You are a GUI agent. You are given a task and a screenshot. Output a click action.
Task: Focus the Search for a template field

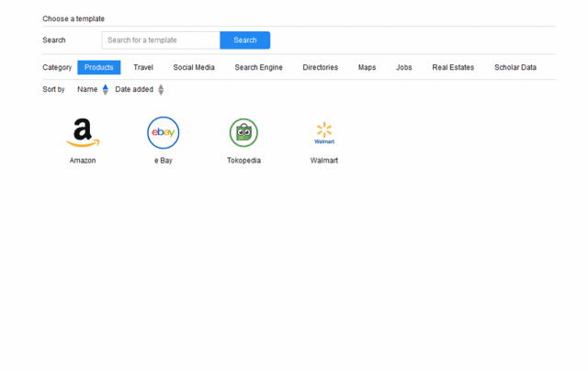(x=161, y=40)
